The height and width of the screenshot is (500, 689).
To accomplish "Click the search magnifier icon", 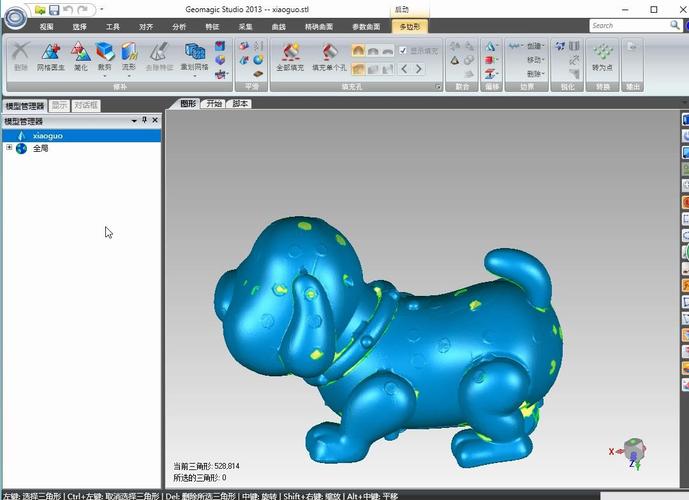I will click(x=675, y=25).
